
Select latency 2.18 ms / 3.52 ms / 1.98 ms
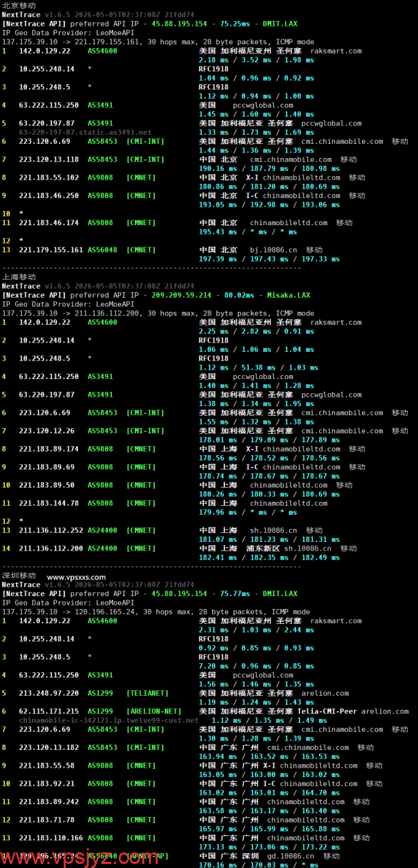(256, 60)
